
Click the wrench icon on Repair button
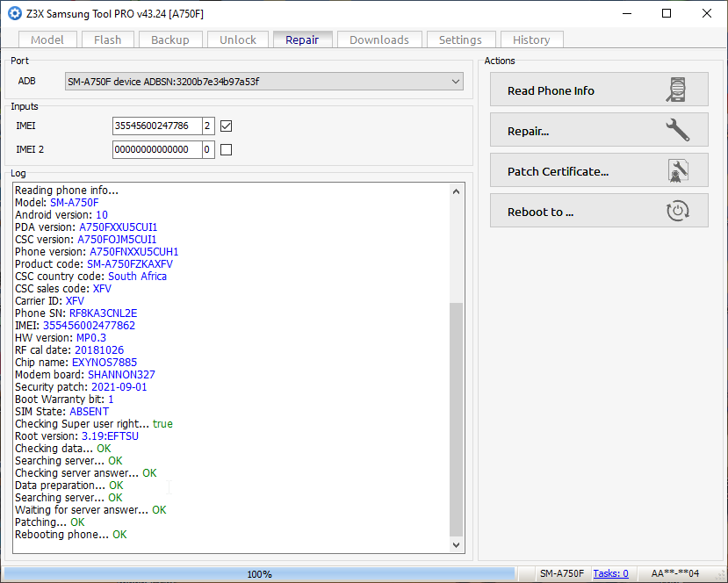tap(676, 131)
